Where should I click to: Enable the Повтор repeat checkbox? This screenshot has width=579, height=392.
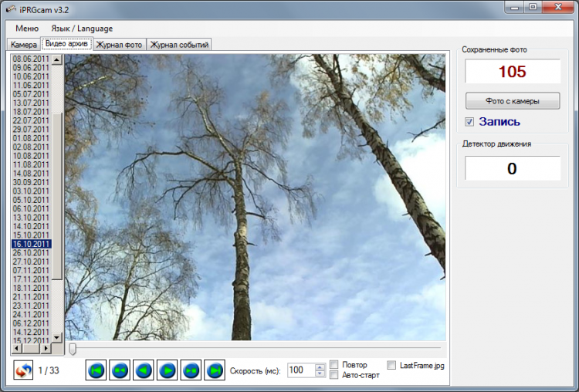point(334,365)
